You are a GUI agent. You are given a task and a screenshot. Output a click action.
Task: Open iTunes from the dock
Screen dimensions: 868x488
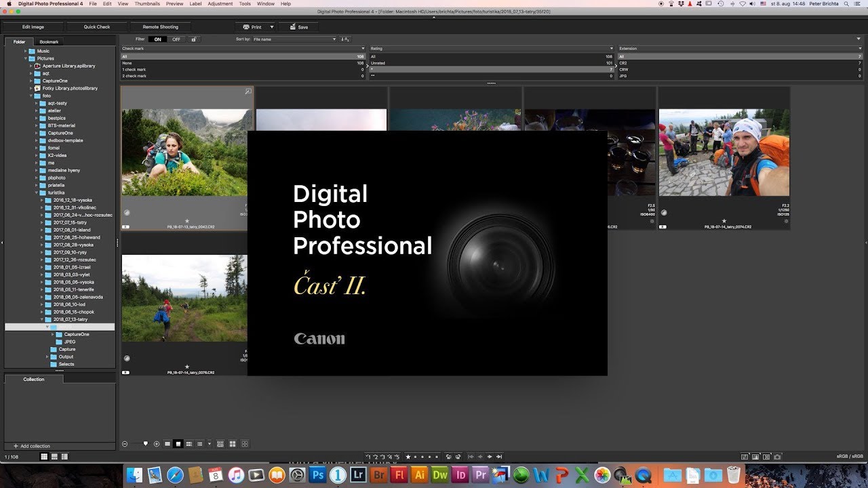236,475
